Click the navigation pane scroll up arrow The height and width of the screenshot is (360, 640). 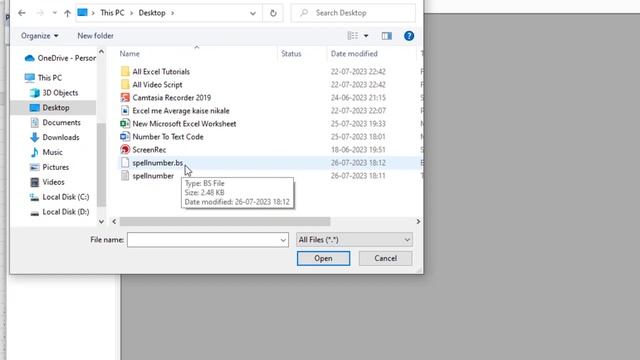[101, 52]
